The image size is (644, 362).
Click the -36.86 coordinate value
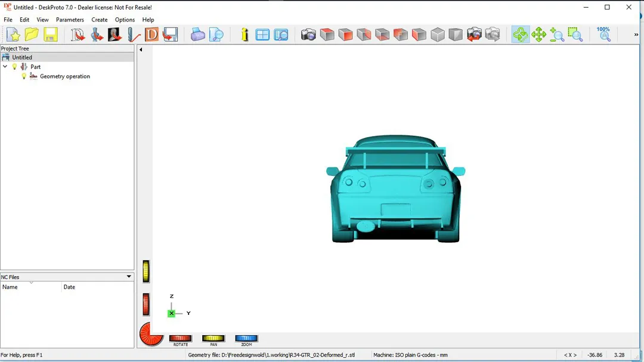[595, 355]
